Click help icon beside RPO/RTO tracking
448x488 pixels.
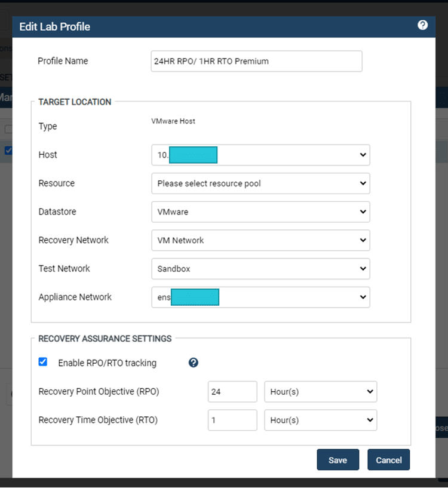pyautogui.click(x=194, y=363)
